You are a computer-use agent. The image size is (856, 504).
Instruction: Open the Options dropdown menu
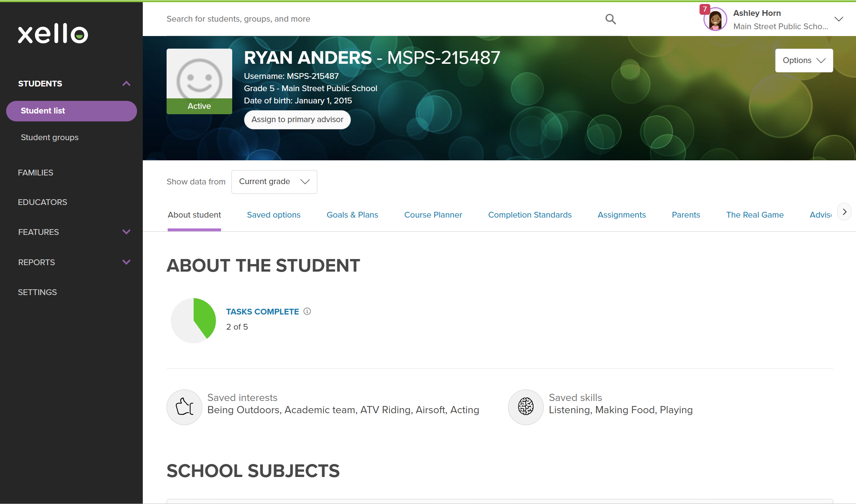(x=804, y=61)
